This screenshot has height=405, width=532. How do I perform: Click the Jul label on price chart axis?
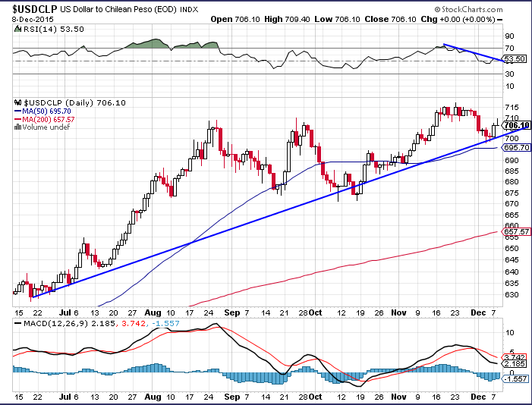pos(65,312)
